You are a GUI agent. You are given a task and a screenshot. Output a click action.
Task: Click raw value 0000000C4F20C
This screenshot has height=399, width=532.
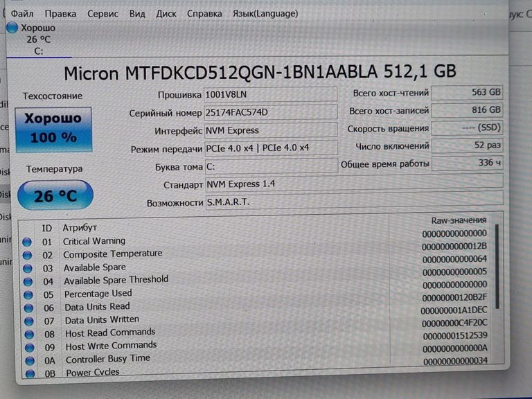coord(454,323)
